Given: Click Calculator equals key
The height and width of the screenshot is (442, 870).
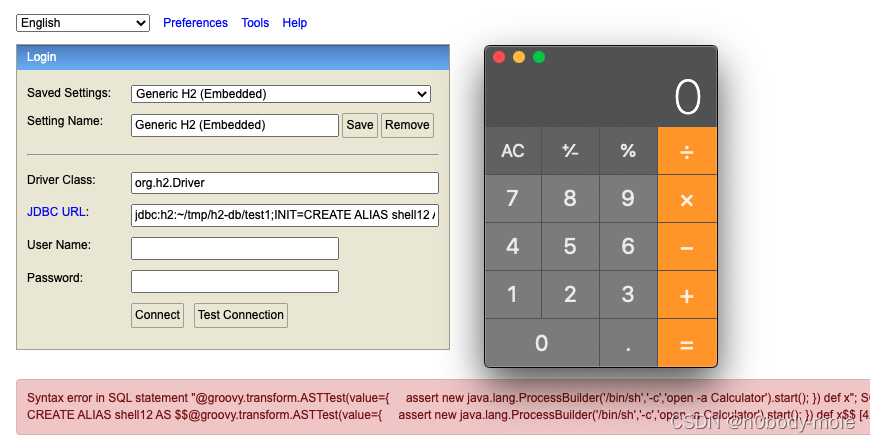Looking at the screenshot, I should 687,343.
